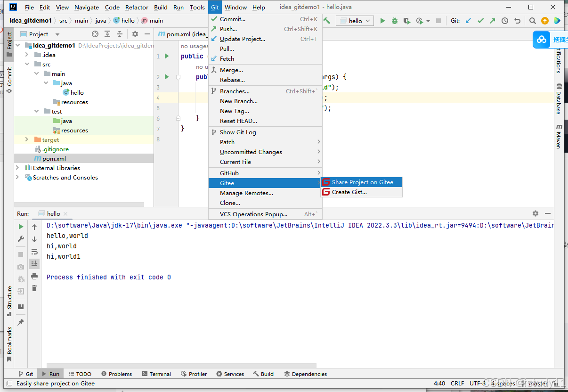Click the orange IDE update icon
Image resolution: width=568 pixels, height=392 pixels.
click(x=545, y=21)
